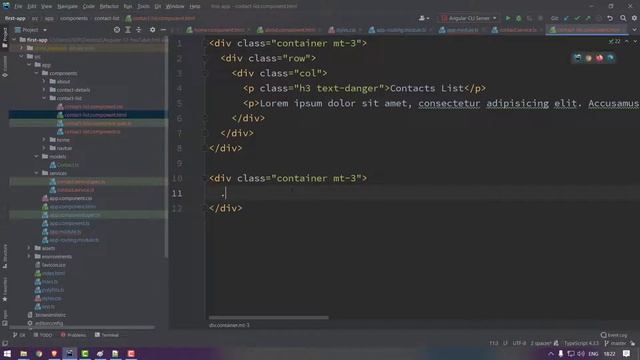Expand the navbar folder
640x360 pixels.
click(44, 148)
